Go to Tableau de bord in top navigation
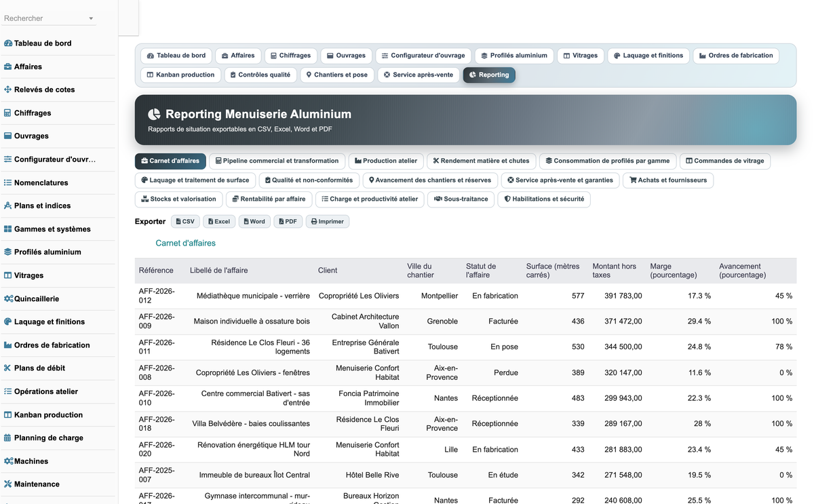Image resolution: width=814 pixels, height=504 pixels. point(176,56)
